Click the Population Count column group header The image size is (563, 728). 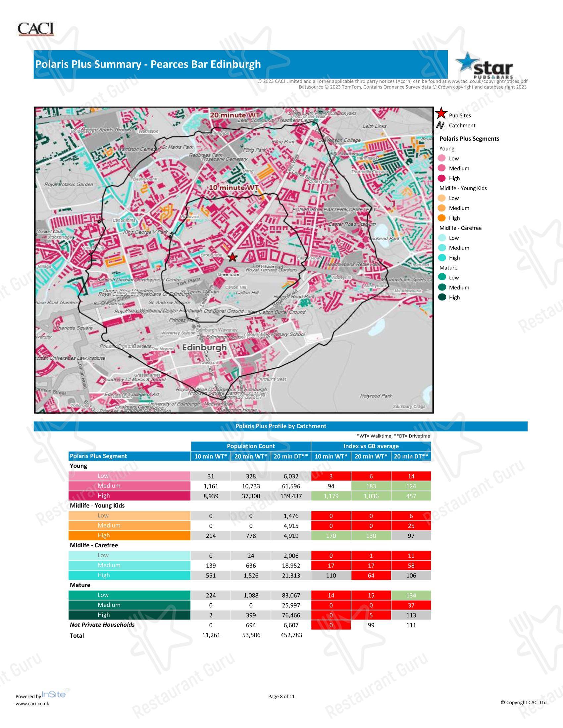pos(251,446)
